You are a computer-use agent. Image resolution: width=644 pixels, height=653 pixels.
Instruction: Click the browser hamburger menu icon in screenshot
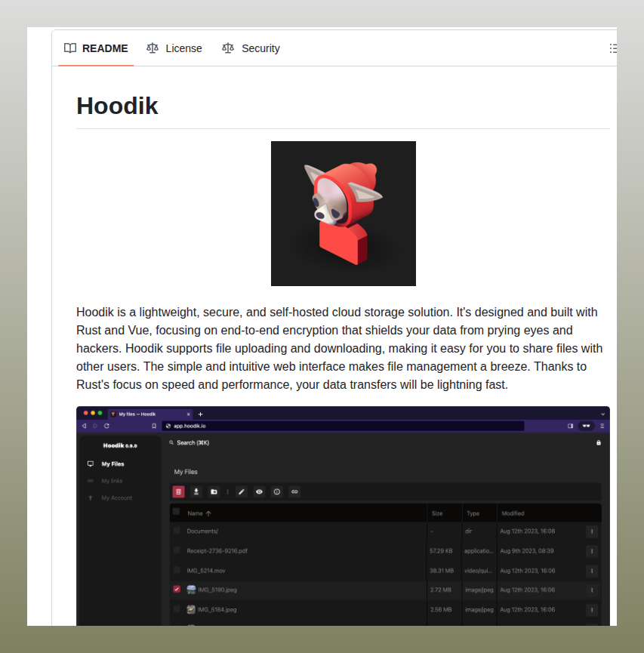602,426
